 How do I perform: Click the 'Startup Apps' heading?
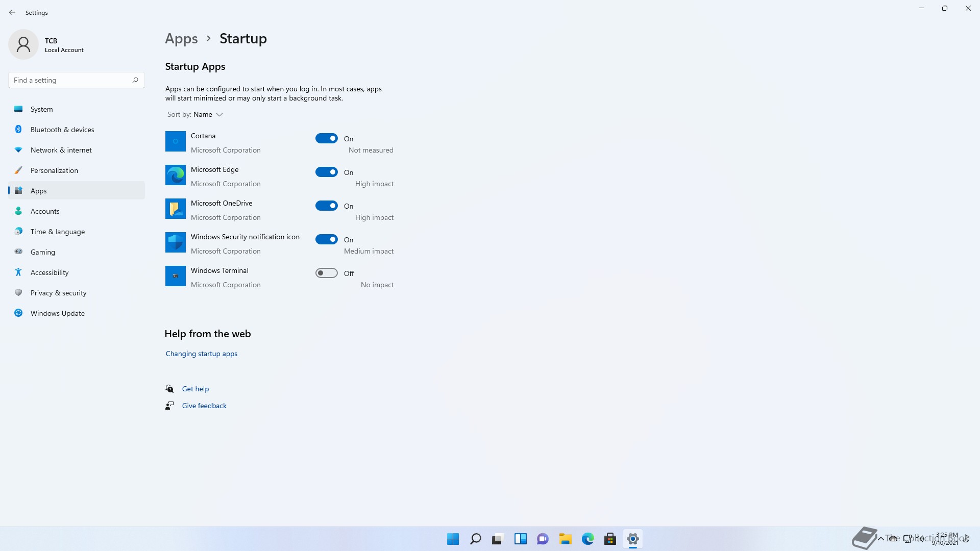tap(195, 67)
